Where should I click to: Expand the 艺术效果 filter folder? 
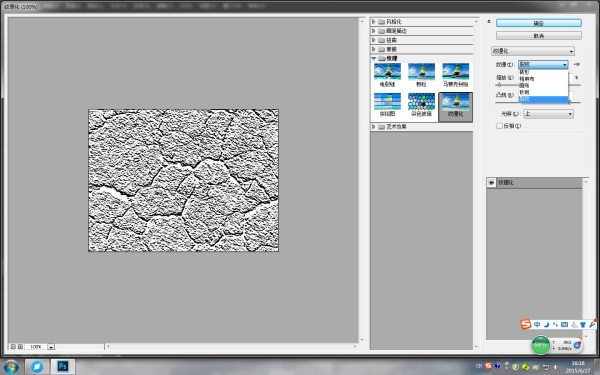coord(373,127)
